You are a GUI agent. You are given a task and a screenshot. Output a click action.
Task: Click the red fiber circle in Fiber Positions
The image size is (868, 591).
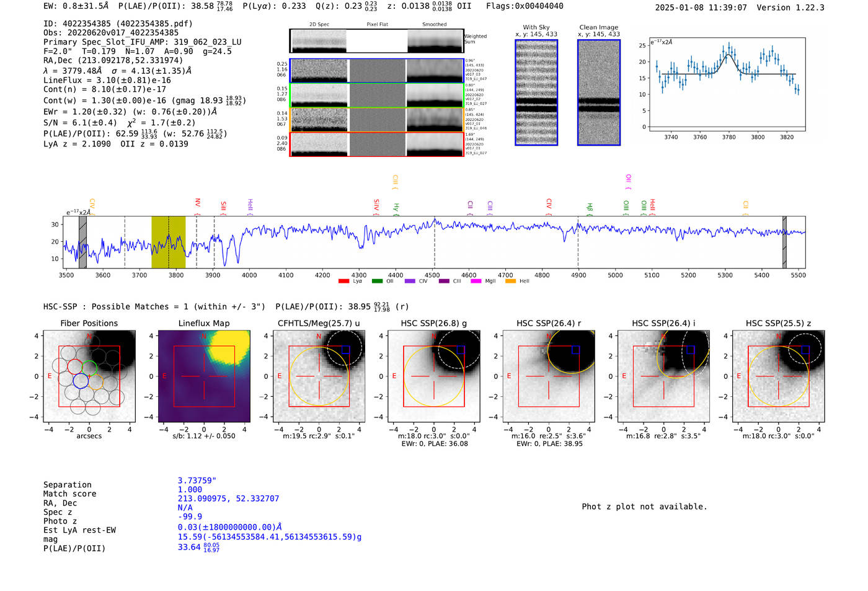pyautogui.click(x=74, y=367)
